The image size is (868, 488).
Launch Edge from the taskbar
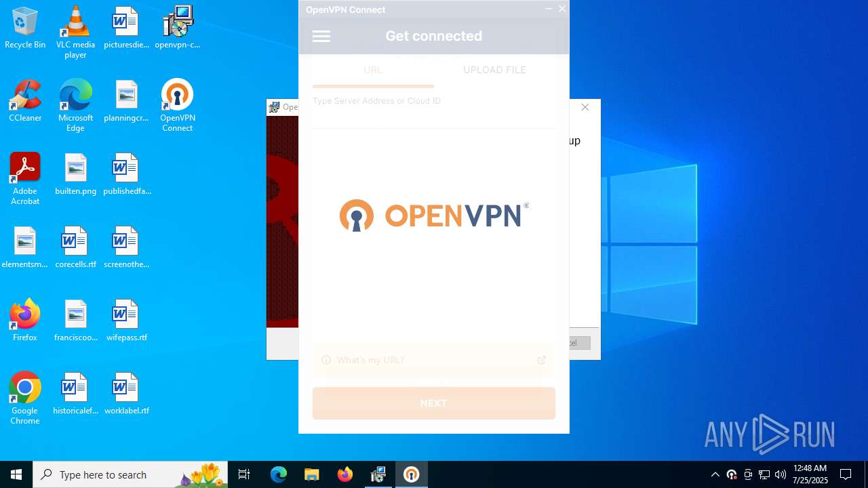point(279,474)
